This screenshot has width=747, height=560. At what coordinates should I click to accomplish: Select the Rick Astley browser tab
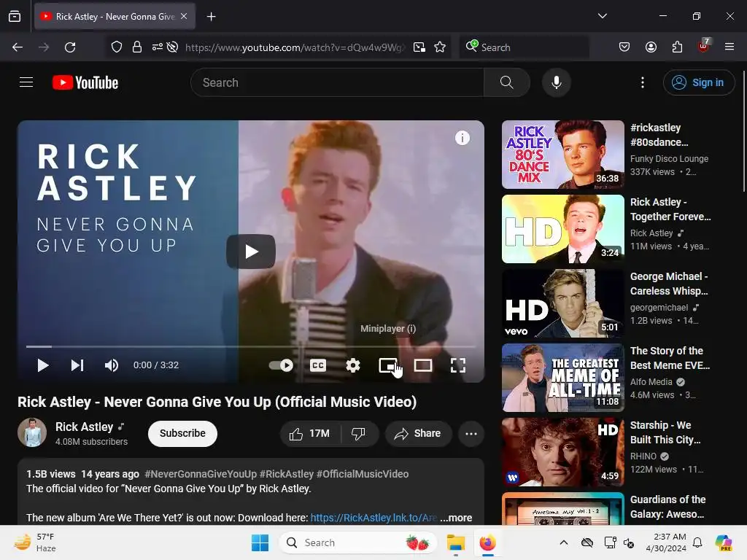115,17
